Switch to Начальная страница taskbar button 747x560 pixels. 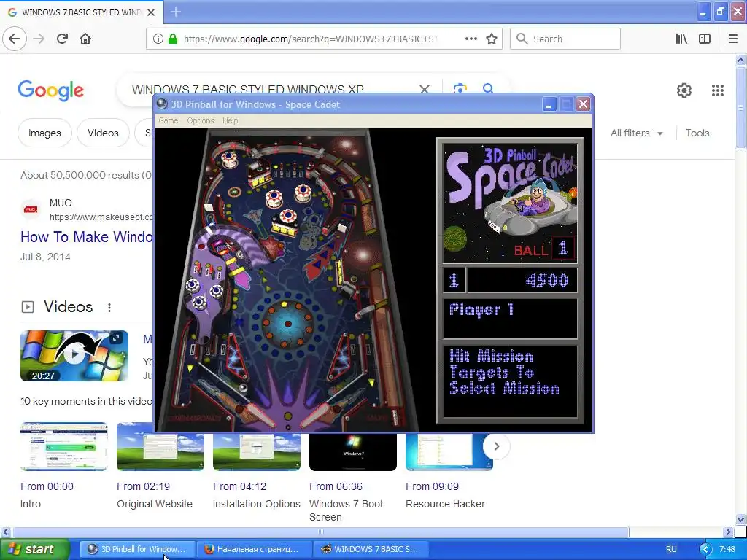tap(255, 549)
